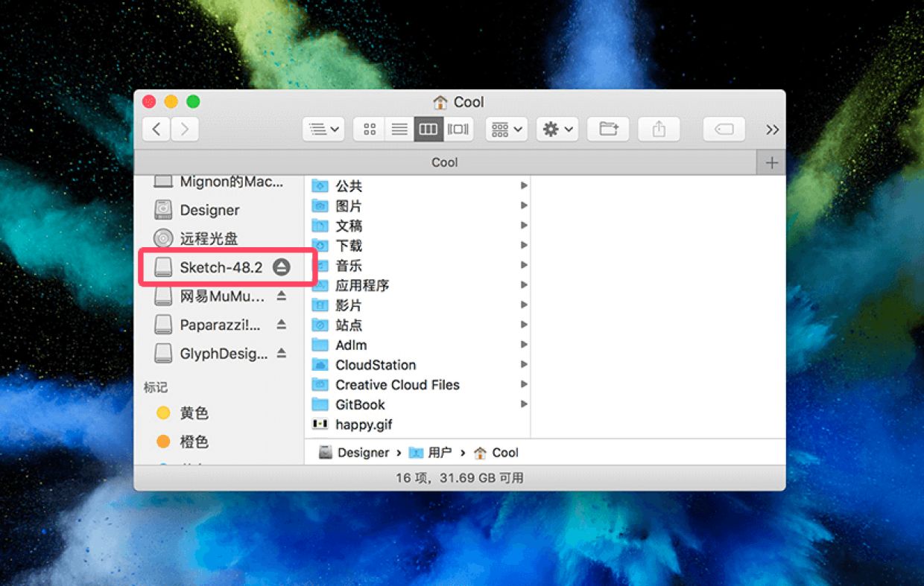
Task: Go back with the left chevron button
Action: [156, 129]
